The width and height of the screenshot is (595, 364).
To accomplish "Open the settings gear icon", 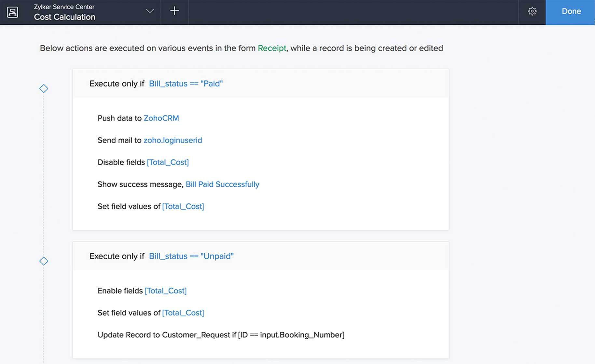I will [532, 11].
